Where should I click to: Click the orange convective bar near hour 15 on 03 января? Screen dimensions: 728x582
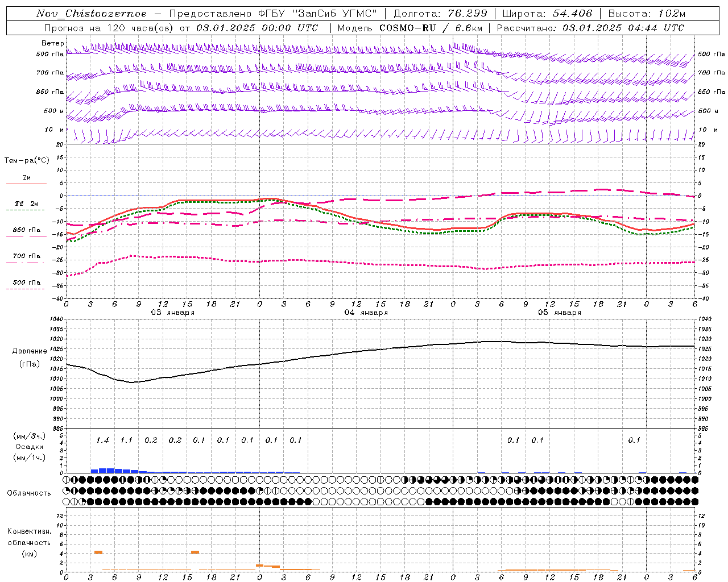(195, 552)
